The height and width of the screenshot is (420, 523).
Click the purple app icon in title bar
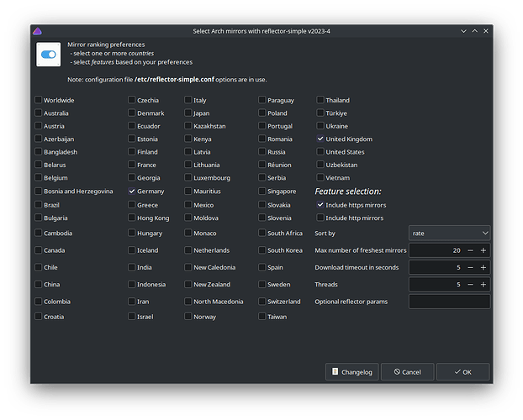click(x=37, y=31)
